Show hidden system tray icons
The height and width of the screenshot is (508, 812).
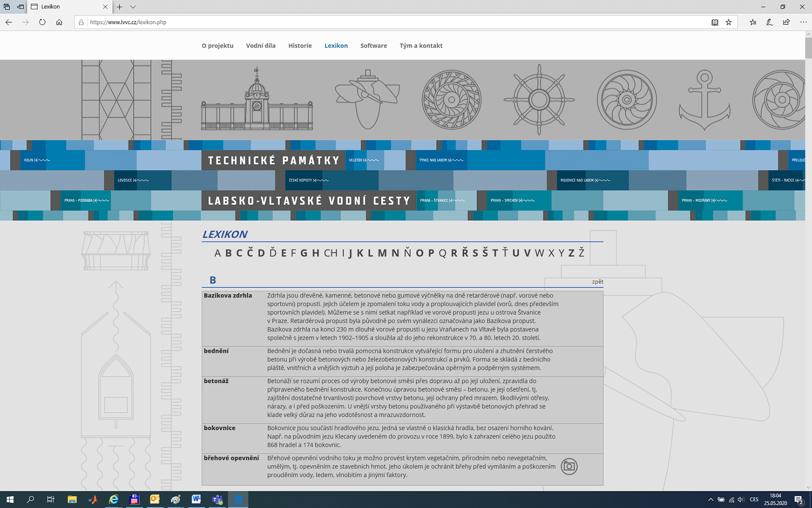tap(710, 499)
